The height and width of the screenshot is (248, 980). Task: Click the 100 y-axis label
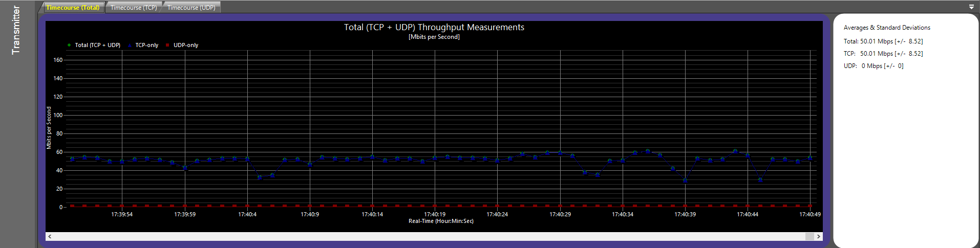pos(58,115)
